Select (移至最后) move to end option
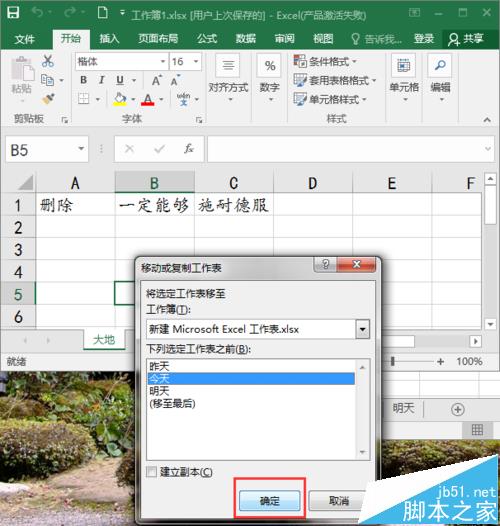Viewport: 500px width, 526px height. [x=251, y=403]
